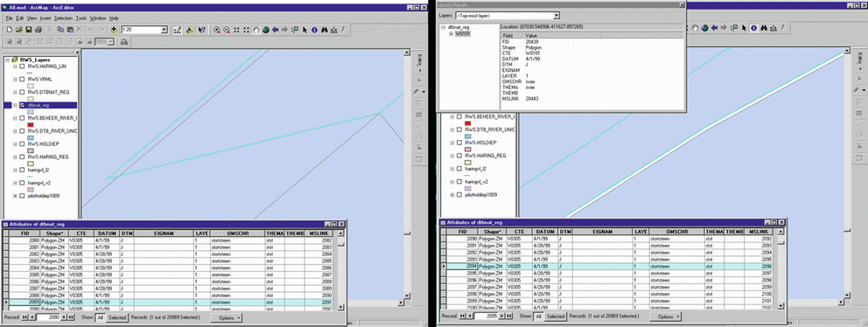Select the Identify tool icon
Viewport: 868px width, 327px height.
click(314, 30)
